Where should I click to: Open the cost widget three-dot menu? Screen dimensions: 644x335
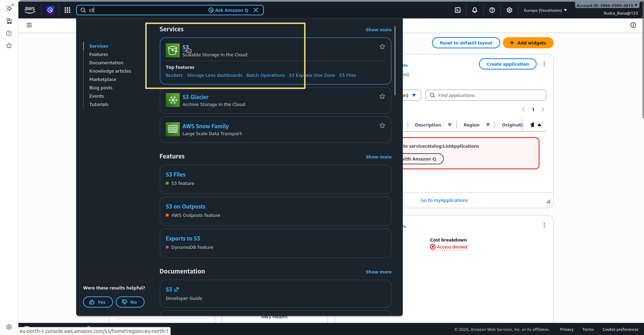coord(544,225)
